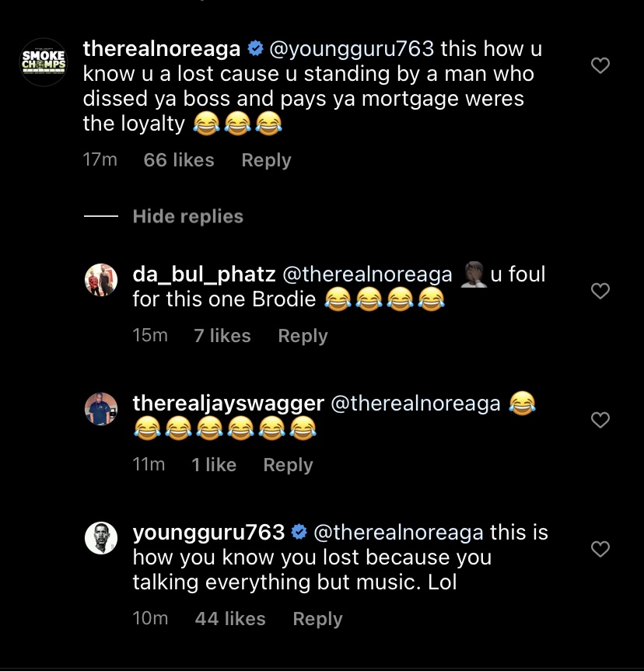
Task: View 1 like on therealjayswagger's reply
Action: [x=214, y=465]
